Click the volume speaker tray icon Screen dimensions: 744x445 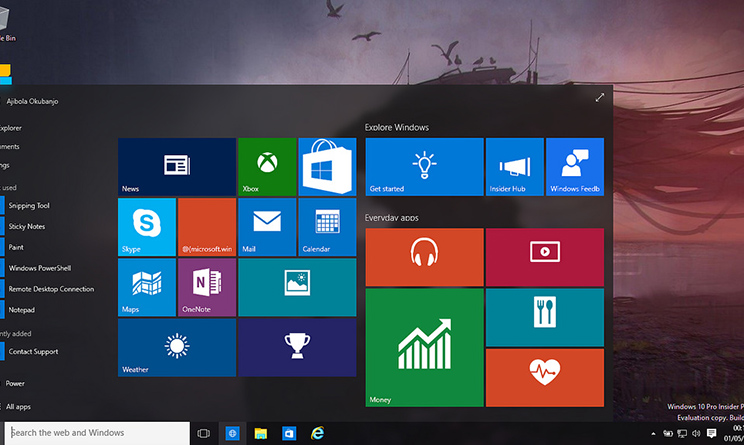pos(696,433)
